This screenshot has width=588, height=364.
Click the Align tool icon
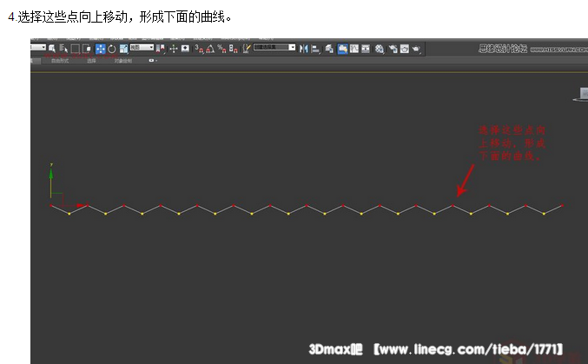tap(315, 49)
